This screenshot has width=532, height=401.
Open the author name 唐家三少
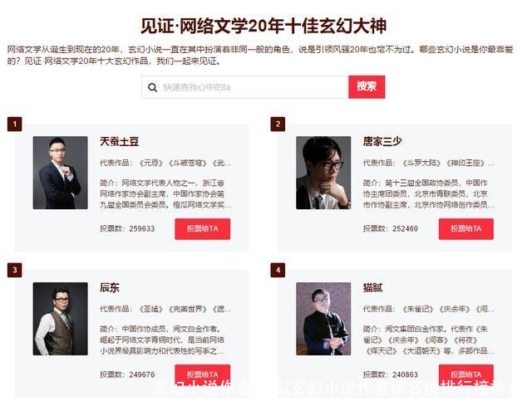pos(382,142)
